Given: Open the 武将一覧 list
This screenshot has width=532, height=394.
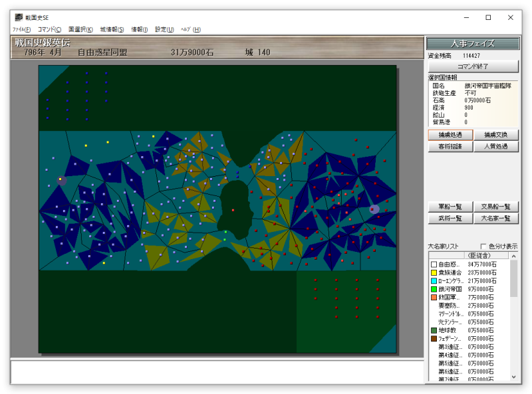Looking at the screenshot, I should pyautogui.click(x=450, y=219).
